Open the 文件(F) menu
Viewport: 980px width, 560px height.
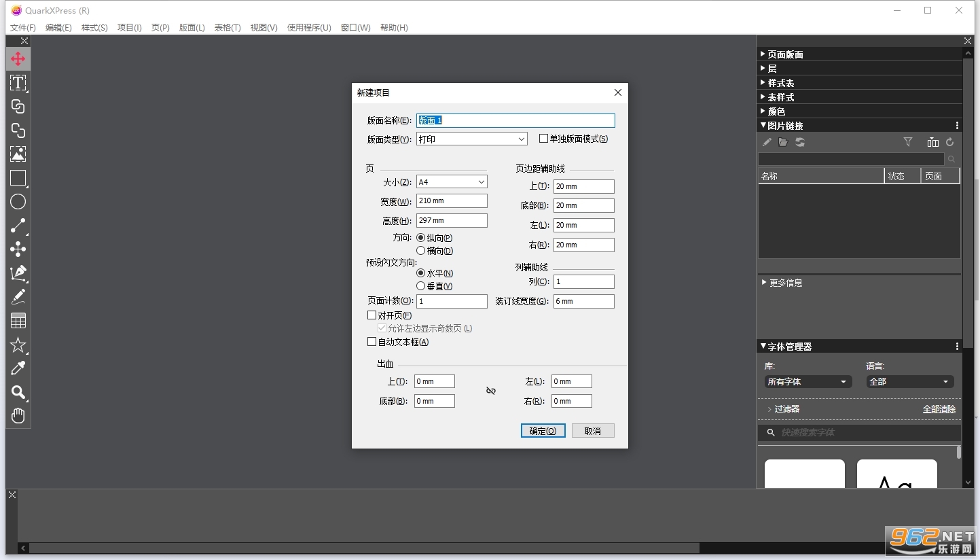(23, 28)
